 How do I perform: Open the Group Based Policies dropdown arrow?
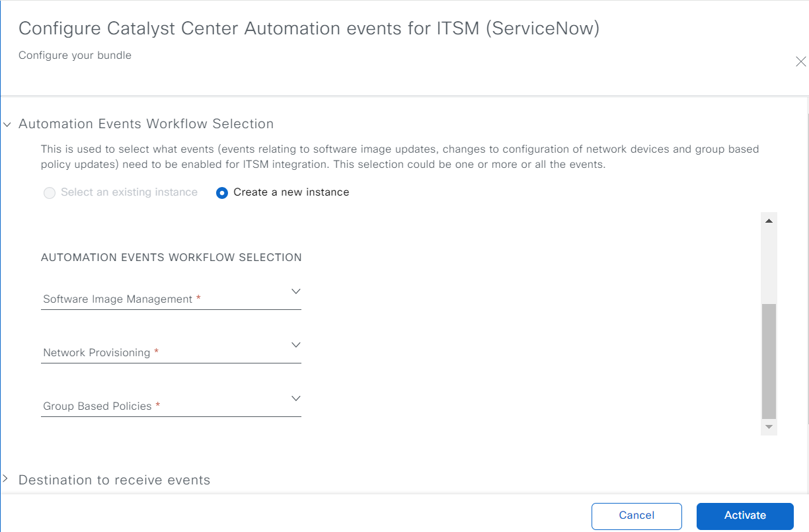(x=296, y=399)
